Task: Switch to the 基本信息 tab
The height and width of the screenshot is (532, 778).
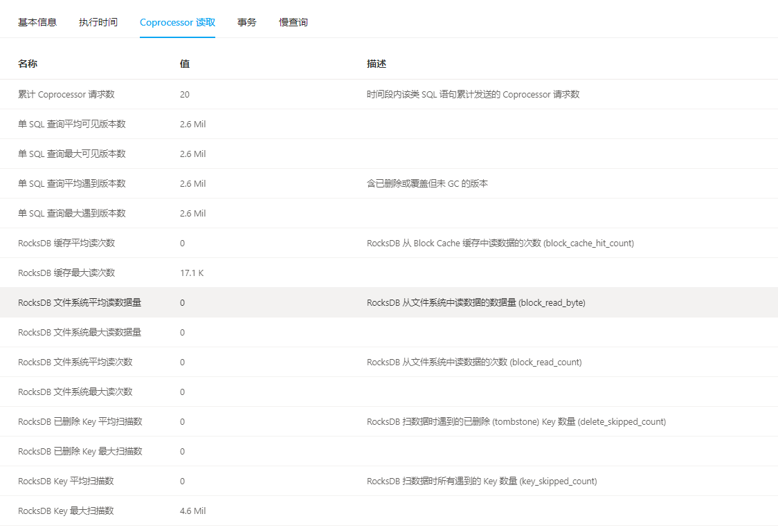Action: point(37,22)
